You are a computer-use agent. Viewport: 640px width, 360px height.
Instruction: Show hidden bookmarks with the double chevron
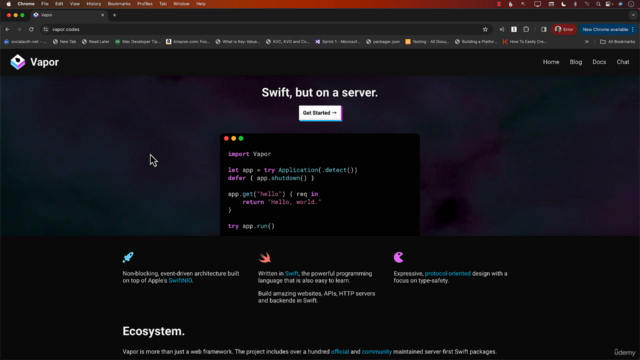pyautogui.click(x=587, y=42)
